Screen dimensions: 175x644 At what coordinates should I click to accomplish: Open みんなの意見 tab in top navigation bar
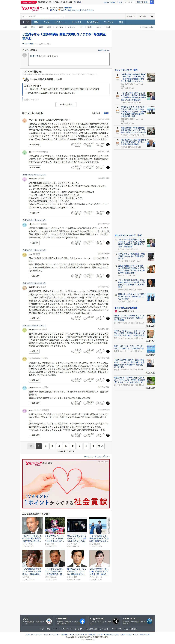click(x=93, y=22)
